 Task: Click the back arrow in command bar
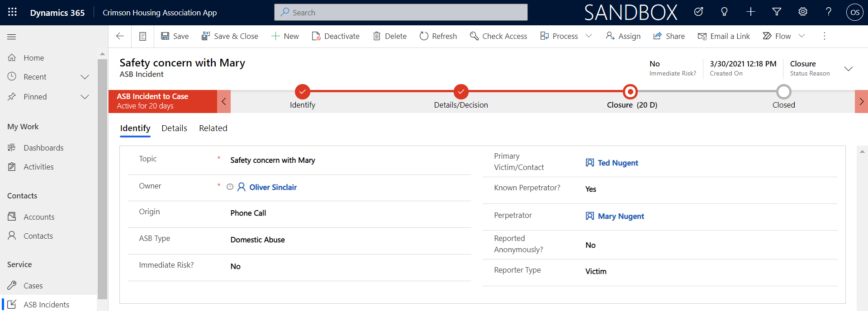(120, 36)
